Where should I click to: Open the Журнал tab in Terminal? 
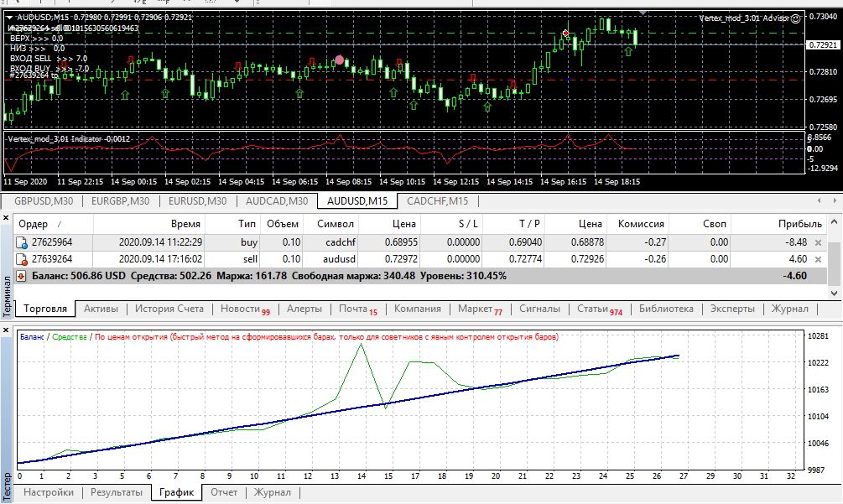click(789, 309)
